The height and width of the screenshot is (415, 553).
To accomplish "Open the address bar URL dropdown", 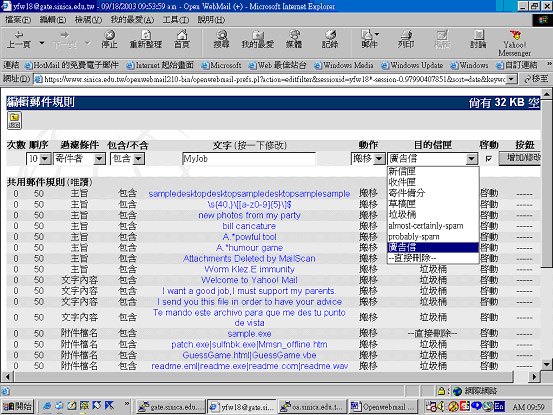I will click(511, 79).
